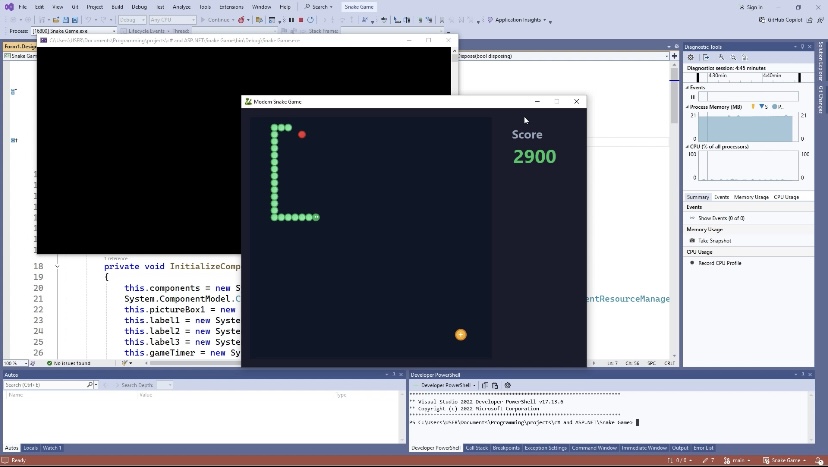Select the Breakpoints tab at bottom
Viewport: 828px width, 467px height.
(x=506, y=448)
